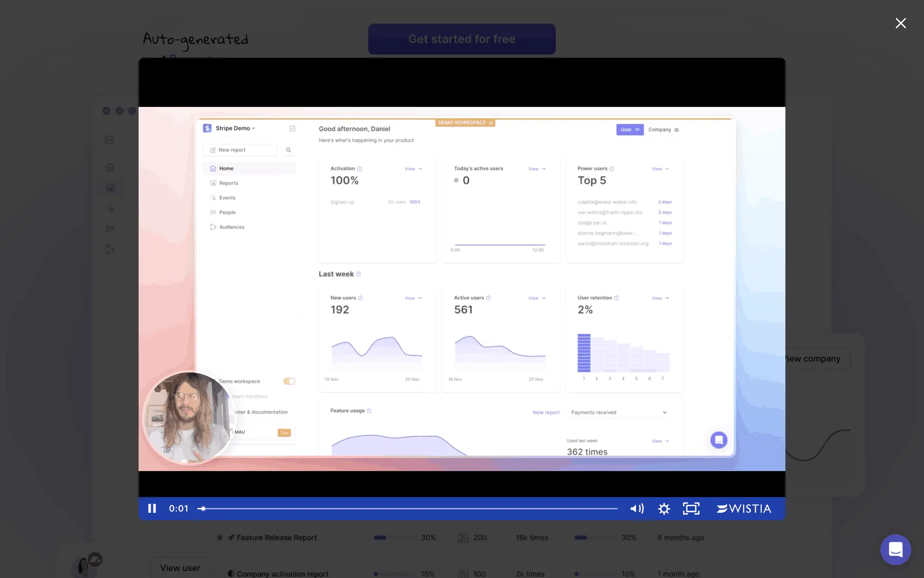Screen dimensions: 924x578
Task: Pause the Wistia video
Action: click(152, 509)
